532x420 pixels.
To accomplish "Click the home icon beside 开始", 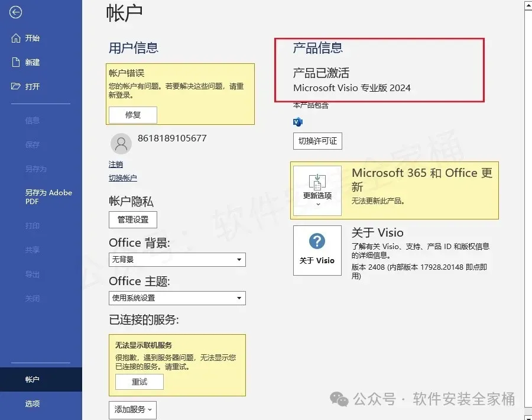I will pyautogui.click(x=16, y=38).
